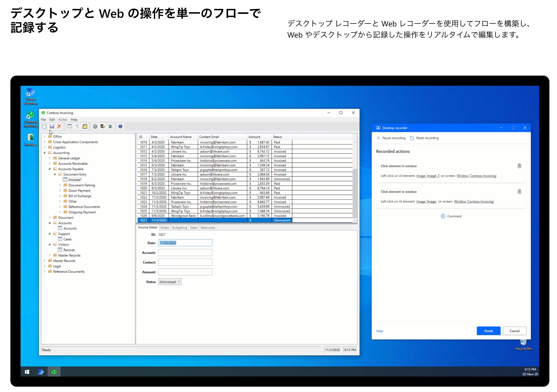Delete the first recorded action, Image 'Image' 3
The height and width of the screenshot is (392, 557).
click(519, 166)
